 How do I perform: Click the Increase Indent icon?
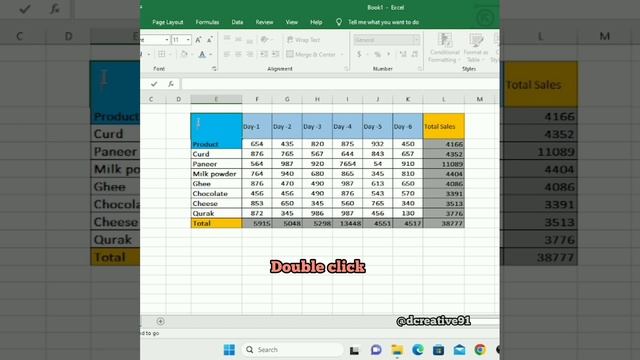pyautogui.click(x=276, y=54)
